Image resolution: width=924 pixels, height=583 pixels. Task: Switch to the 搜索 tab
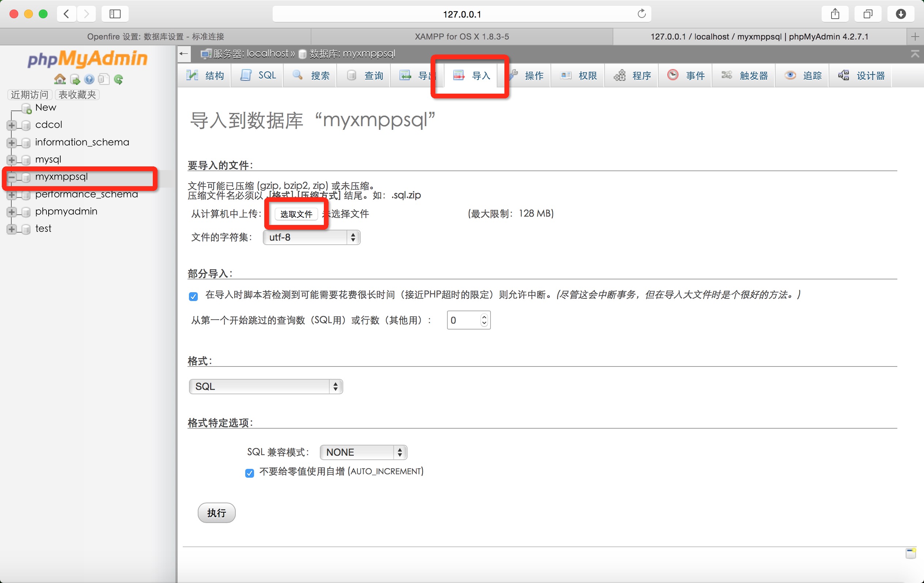310,75
